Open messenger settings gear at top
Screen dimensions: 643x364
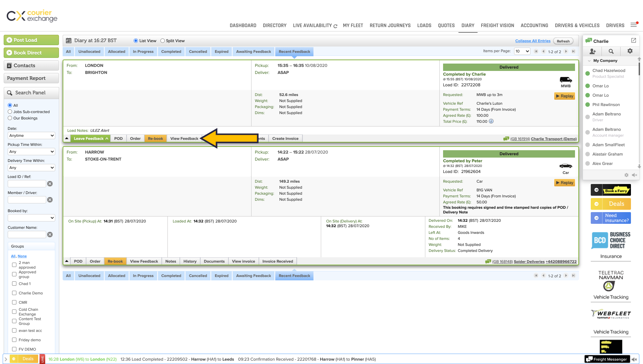click(x=630, y=51)
